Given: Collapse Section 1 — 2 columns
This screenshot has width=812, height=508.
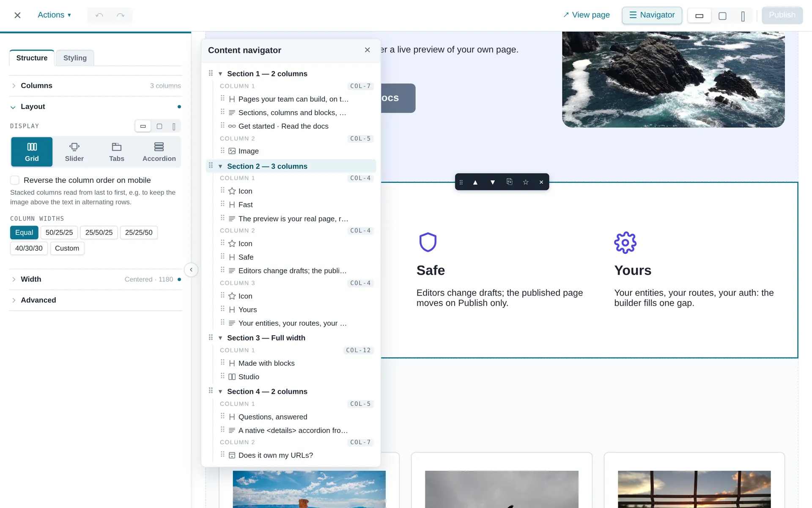Looking at the screenshot, I should pos(220,74).
